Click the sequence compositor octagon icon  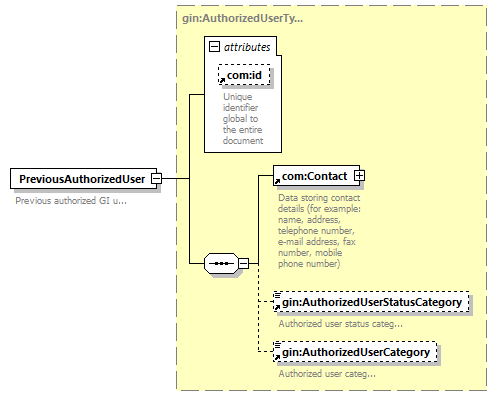[x=221, y=264]
